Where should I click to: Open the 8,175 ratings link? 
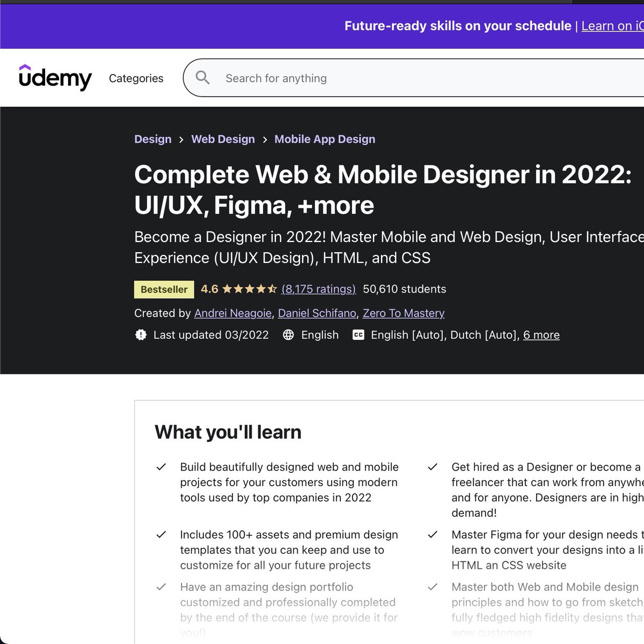pos(318,289)
